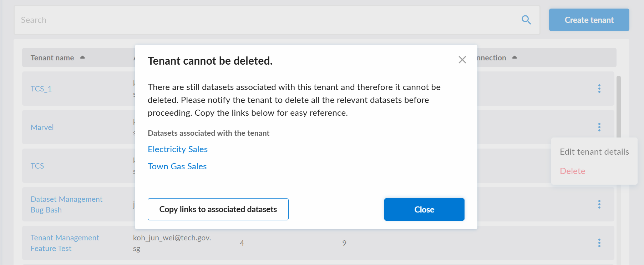Copy links to associated datasets
The image size is (644, 265).
point(218,209)
